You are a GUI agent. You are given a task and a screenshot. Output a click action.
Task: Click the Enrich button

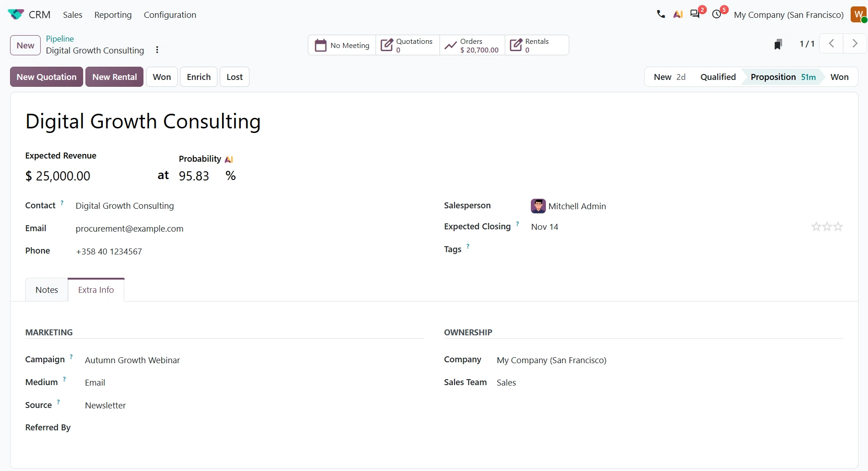pyautogui.click(x=199, y=77)
